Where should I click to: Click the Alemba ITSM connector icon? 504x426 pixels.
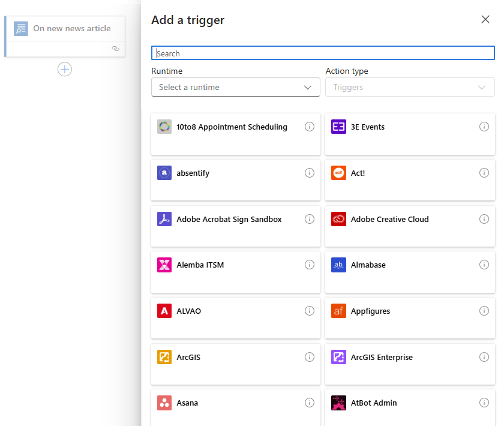[164, 265]
